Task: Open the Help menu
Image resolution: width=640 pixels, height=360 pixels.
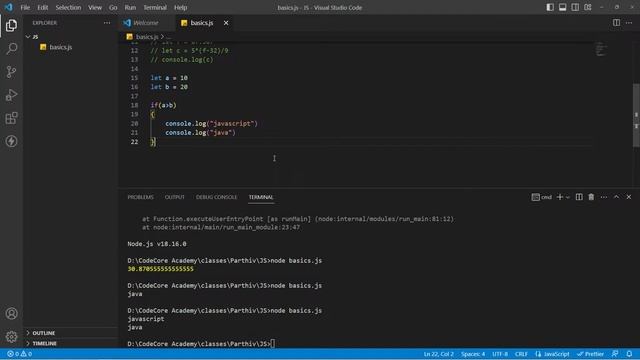Action: (x=180, y=7)
